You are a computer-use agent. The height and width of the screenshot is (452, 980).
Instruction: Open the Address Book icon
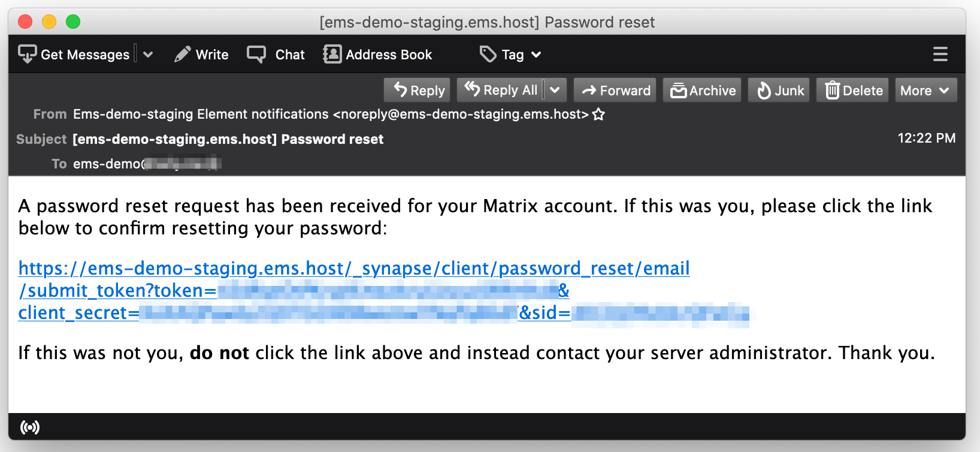[332, 54]
